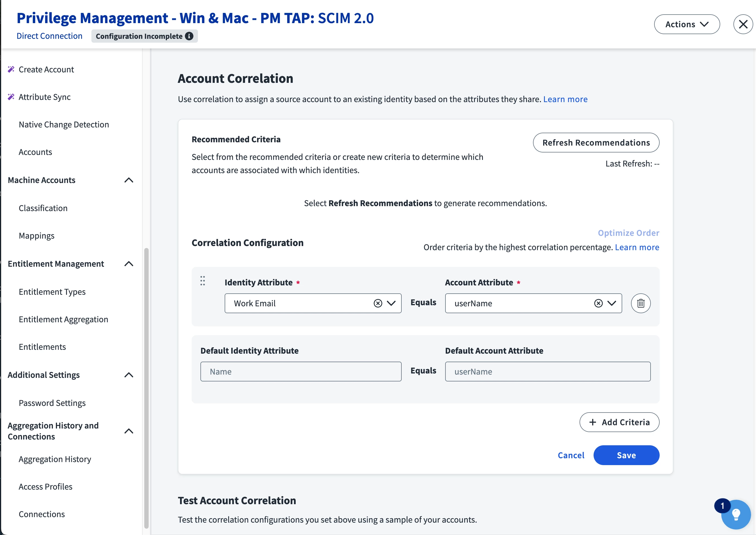Open Machine Accounts Classification
Image resolution: width=756 pixels, height=535 pixels.
tap(43, 208)
